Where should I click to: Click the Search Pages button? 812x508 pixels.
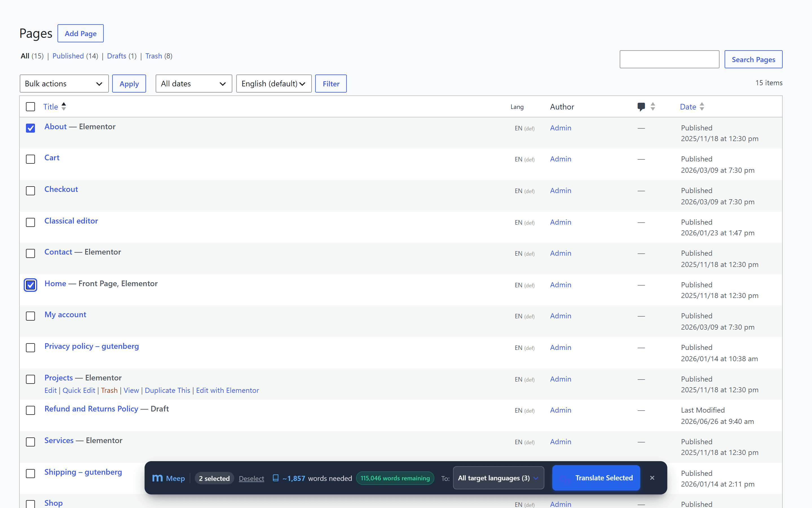753,60
